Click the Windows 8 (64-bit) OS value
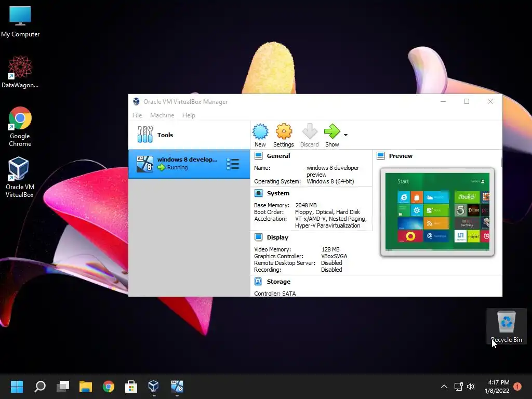The image size is (532, 399). tap(330, 181)
